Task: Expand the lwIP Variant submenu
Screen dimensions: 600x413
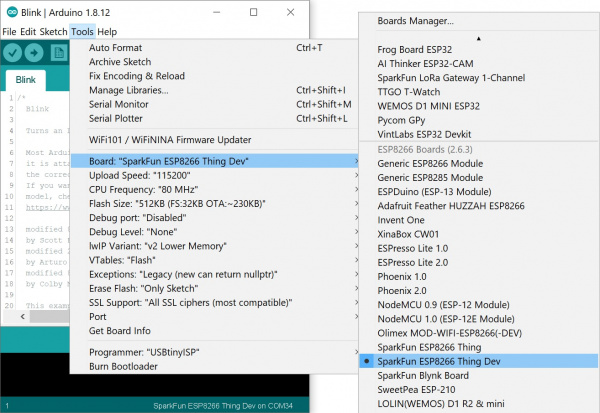Action: [x=214, y=246]
